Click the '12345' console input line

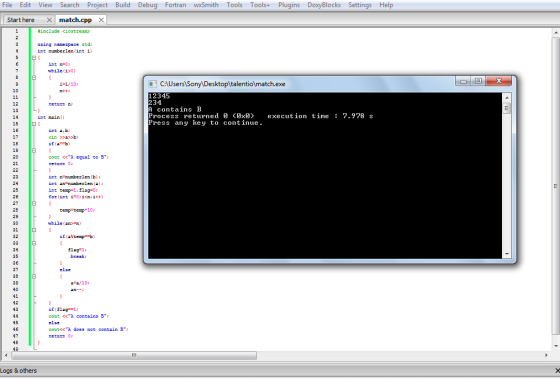[x=159, y=96]
